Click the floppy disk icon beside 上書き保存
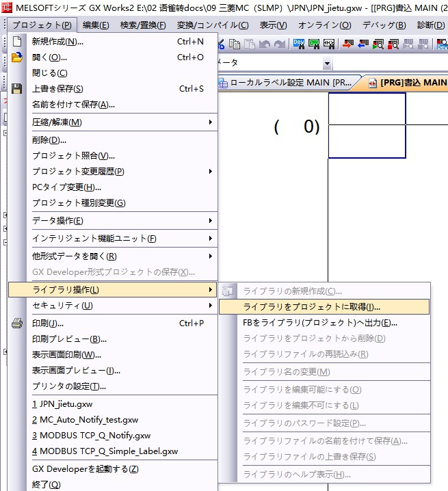 pos(17,89)
